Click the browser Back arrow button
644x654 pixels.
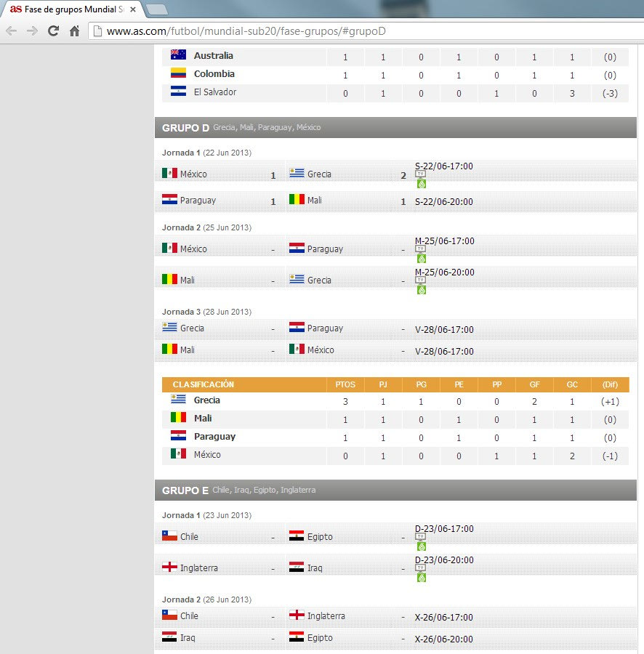pyautogui.click(x=11, y=31)
